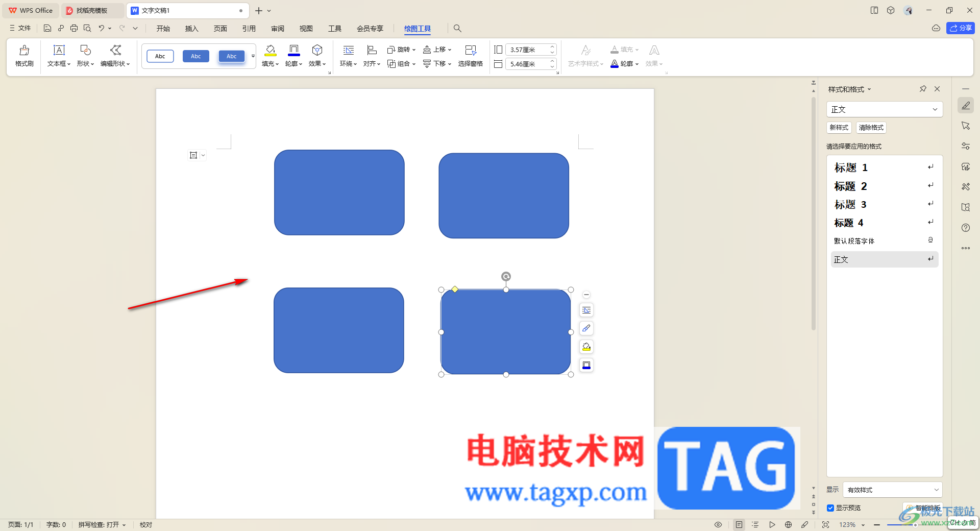Click the 分享 (Share) button
This screenshot has width=980, height=531.
pyautogui.click(x=960, y=28)
